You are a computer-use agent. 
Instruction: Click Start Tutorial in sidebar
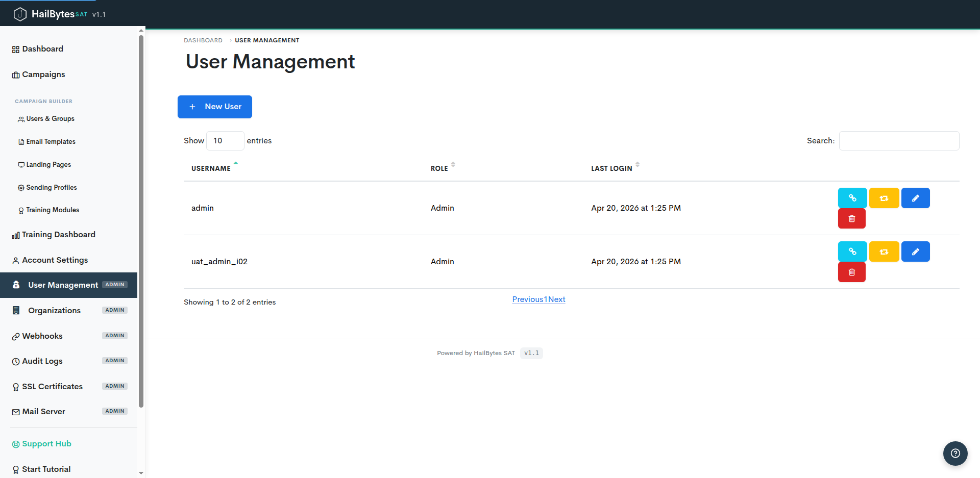[x=46, y=469]
